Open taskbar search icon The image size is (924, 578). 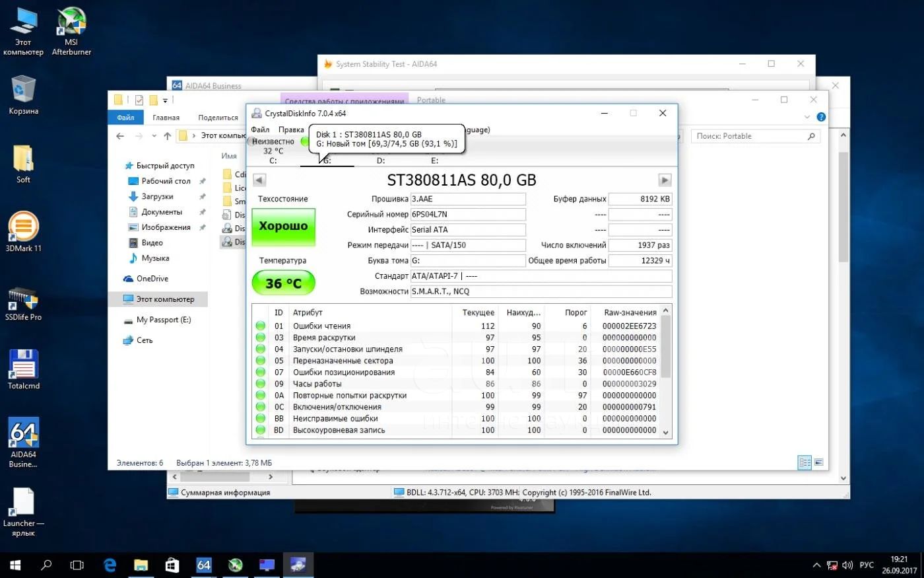coord(46,565)
